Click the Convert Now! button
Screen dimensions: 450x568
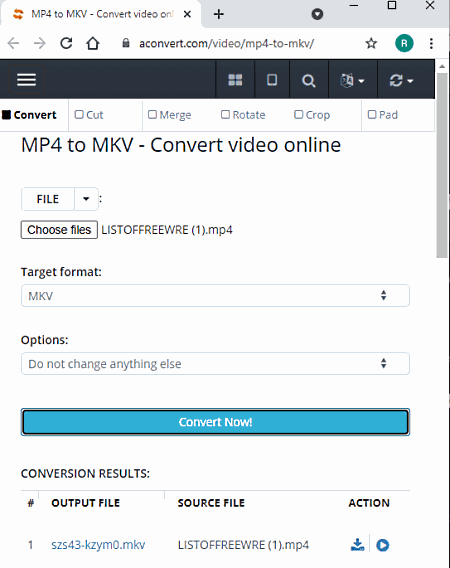(x=215, y=422)
